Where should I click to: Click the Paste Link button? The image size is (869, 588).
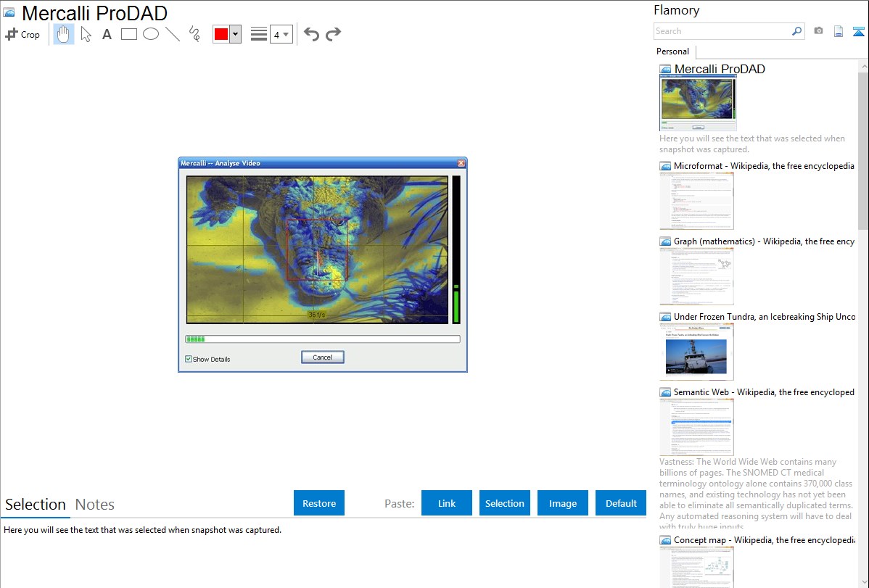(x=447, y=503)
